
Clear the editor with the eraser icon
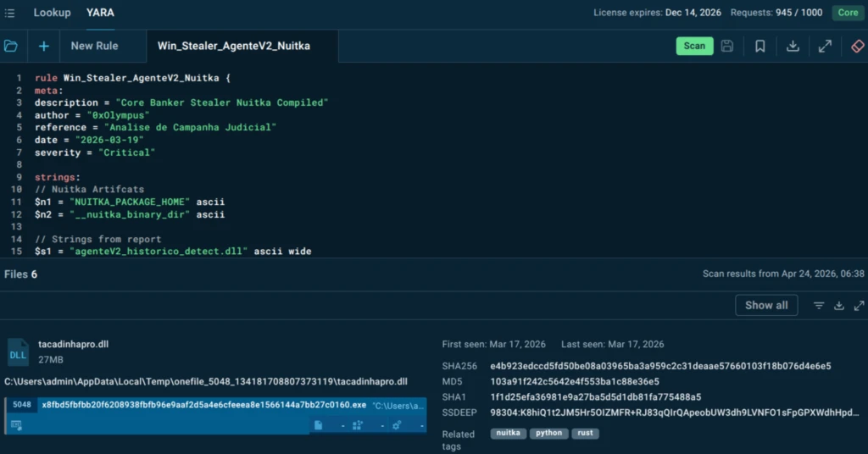click(857, 46)
